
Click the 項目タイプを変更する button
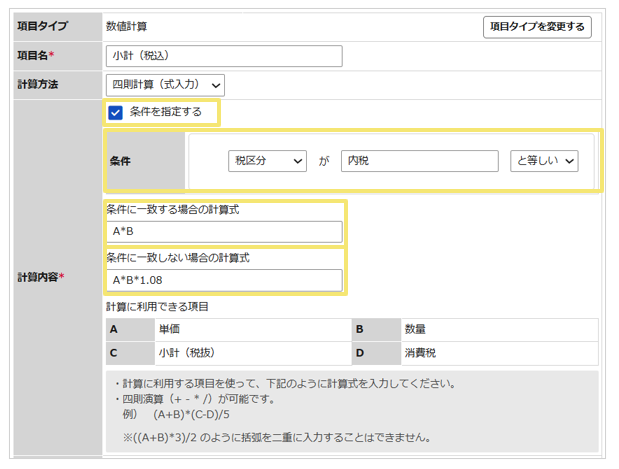537,27
